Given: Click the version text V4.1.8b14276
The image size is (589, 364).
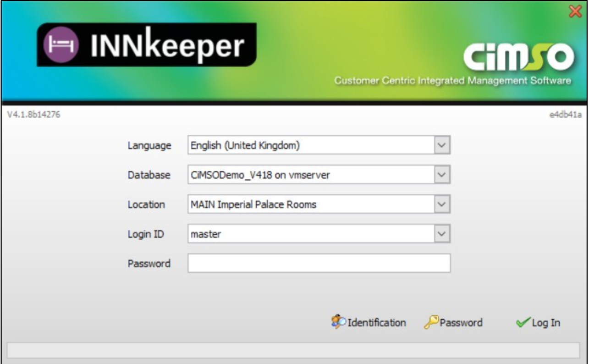Looking at the screenshot, I should tap(33, 115).
